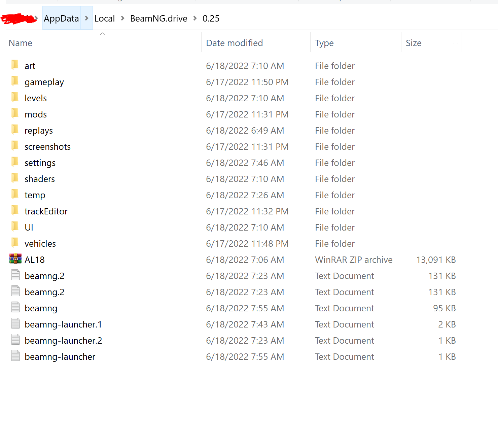This screenshot has width=498, height=448.
Task: Select the gameplay folder icon
Action: (15, 81)
